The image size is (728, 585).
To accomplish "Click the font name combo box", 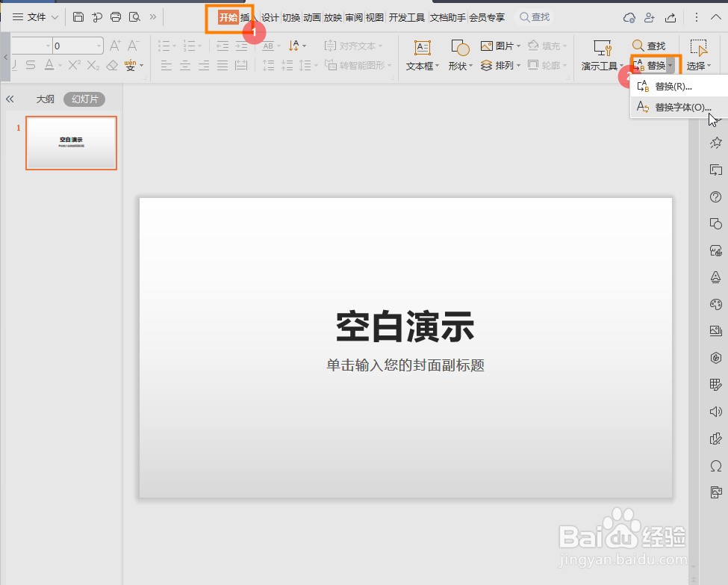I will pos(31,46).
